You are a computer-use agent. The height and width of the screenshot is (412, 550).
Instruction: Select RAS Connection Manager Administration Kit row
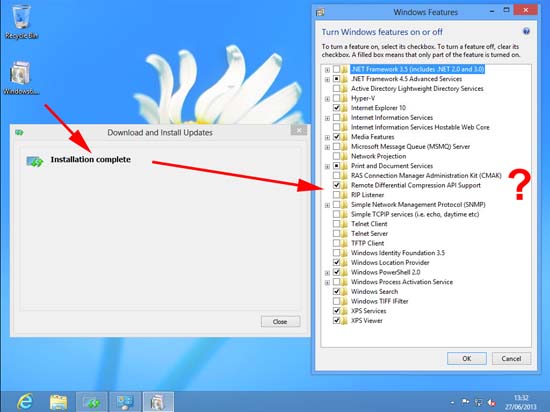point(426,175)
